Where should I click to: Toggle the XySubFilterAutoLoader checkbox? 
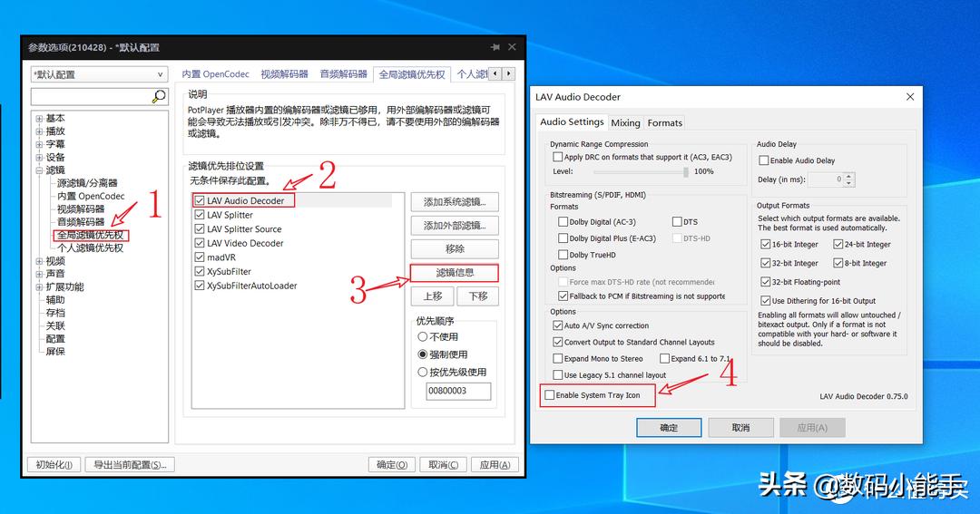coord(200,286)
